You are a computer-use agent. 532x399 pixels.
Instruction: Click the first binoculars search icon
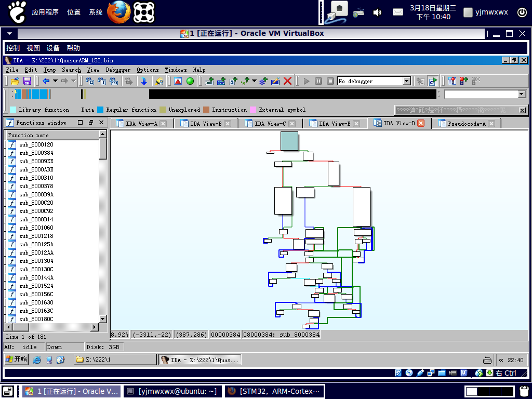tap(89, 81)
